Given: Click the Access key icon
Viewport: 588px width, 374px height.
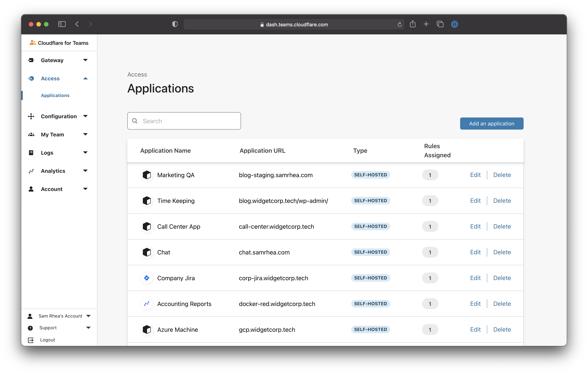Looking at the screenshot, I should pyautogui.click(x=31, y=78).
